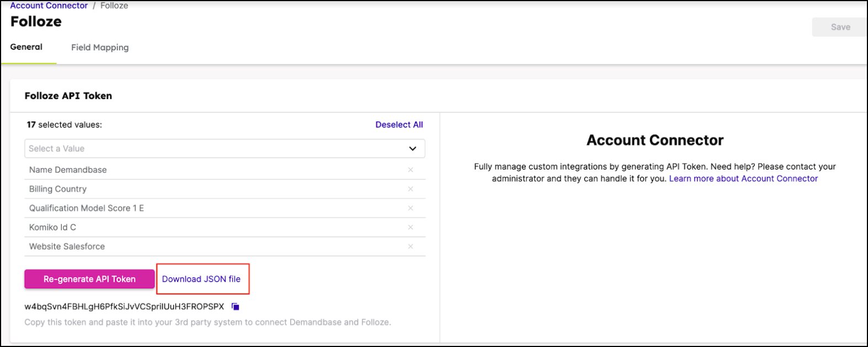Copy the API token with the copy icon
Viewport: 868px width, 347px height.
pyautogui.click(x=235, y=307)
